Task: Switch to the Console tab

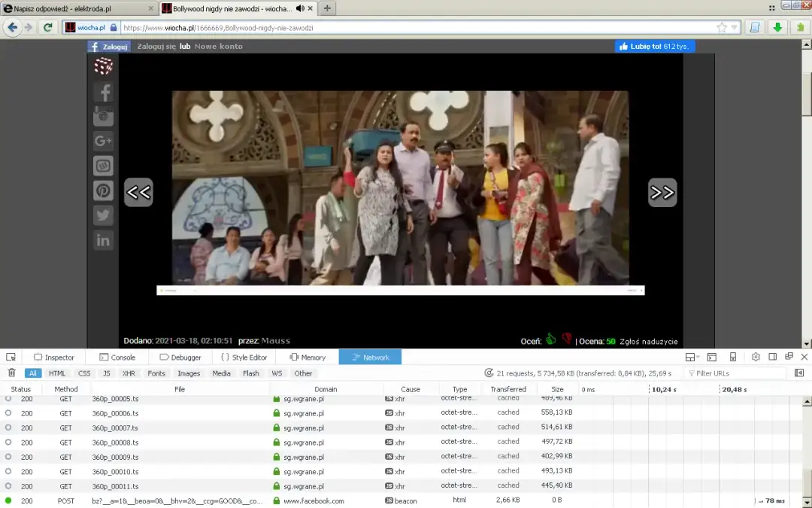Action: (x=117, y=357)
